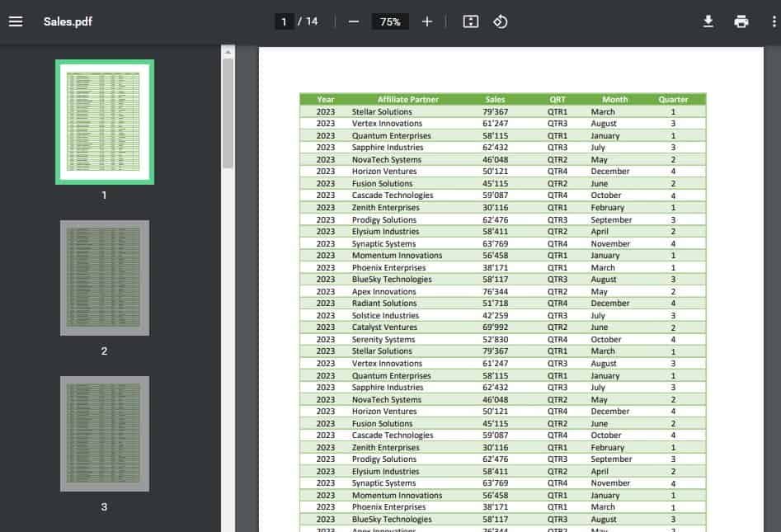
Task: Click the zoom in plus icon
Action: pyautogui.click(x=426, y=21)
